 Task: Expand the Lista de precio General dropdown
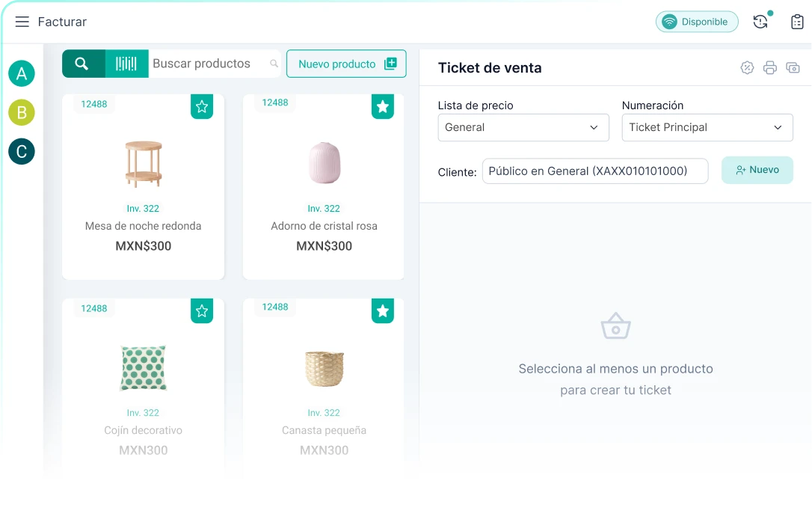[x=523, y=127]
